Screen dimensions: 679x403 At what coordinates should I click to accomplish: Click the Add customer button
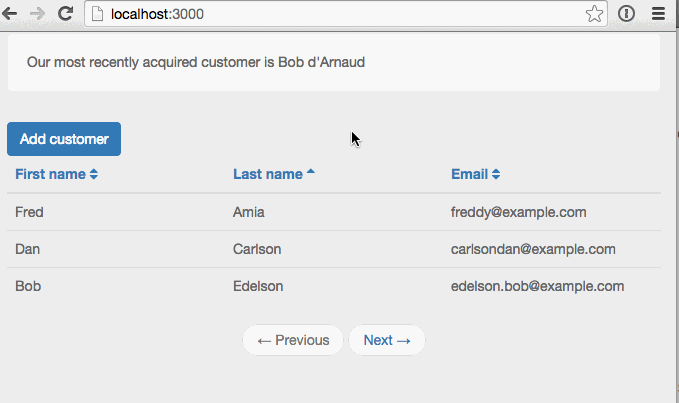click(64, 139)
